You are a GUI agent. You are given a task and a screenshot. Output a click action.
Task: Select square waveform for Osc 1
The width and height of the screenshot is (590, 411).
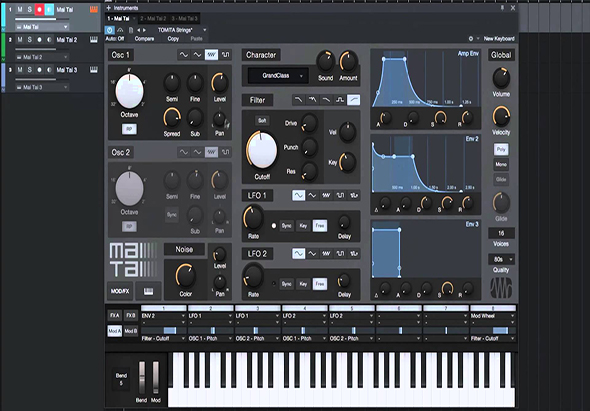point(225,55)
